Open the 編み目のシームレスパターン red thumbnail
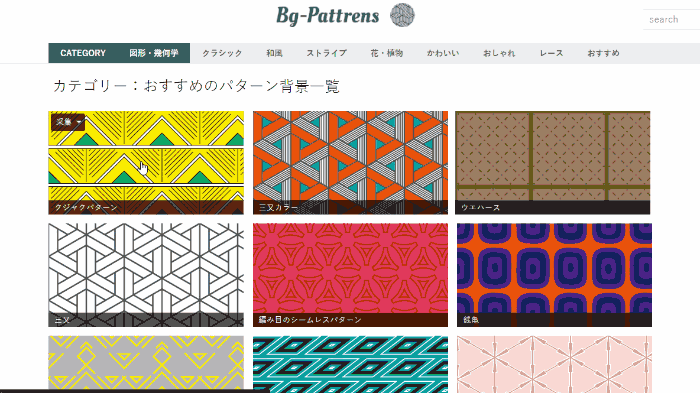The width and height of the screenshot is (700, 393). [x=350, y=275]
